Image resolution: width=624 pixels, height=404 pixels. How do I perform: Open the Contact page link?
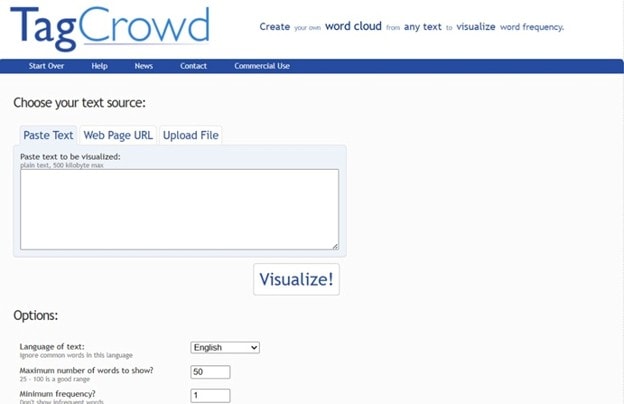point(193,66)
